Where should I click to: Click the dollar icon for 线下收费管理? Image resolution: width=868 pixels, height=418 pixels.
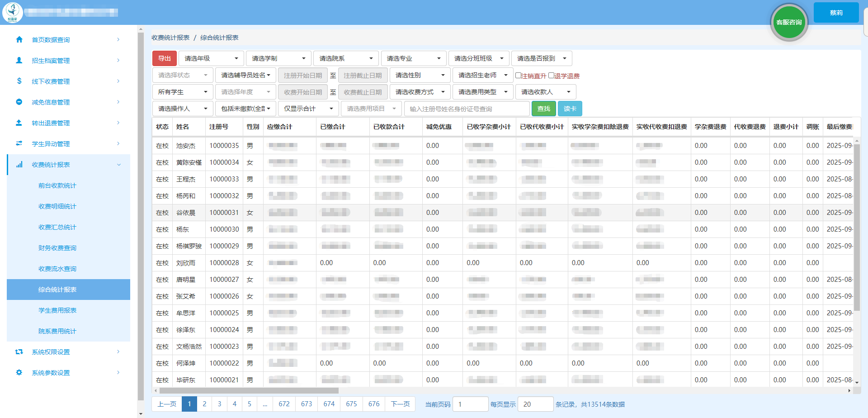(19, 81)
